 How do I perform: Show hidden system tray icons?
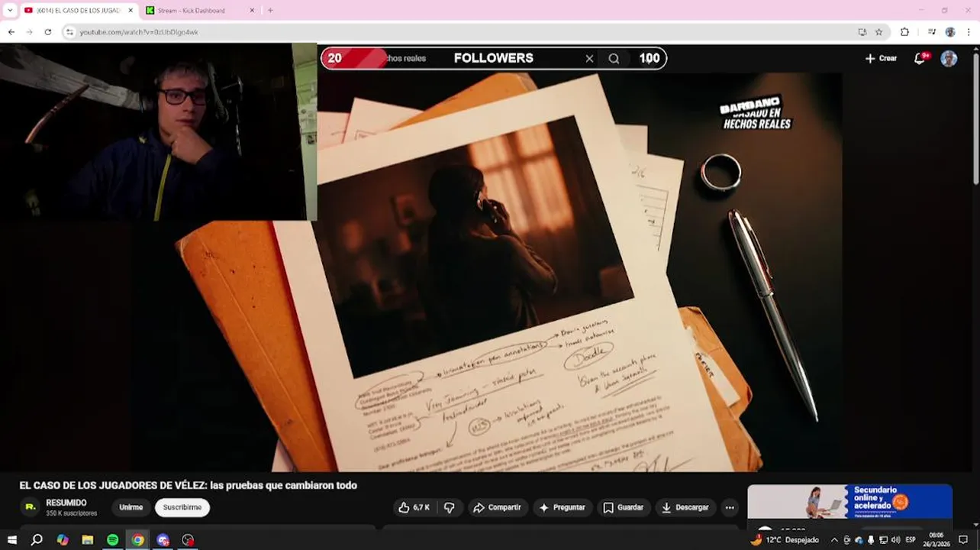coord(834,540)
